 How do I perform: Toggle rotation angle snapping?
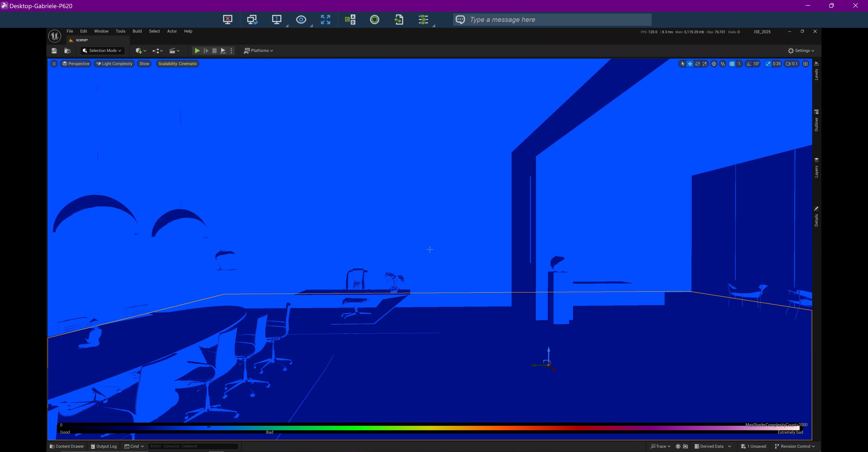point(749,64)
